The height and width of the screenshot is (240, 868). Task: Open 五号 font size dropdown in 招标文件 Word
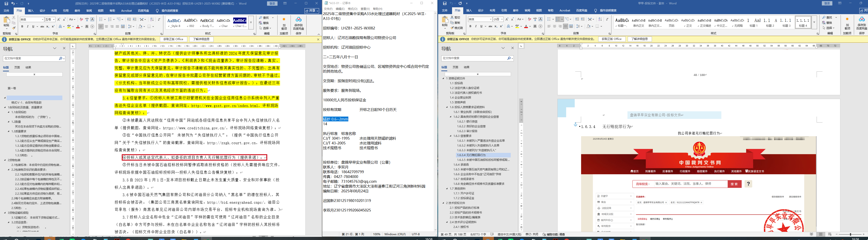tap(54, 20)
